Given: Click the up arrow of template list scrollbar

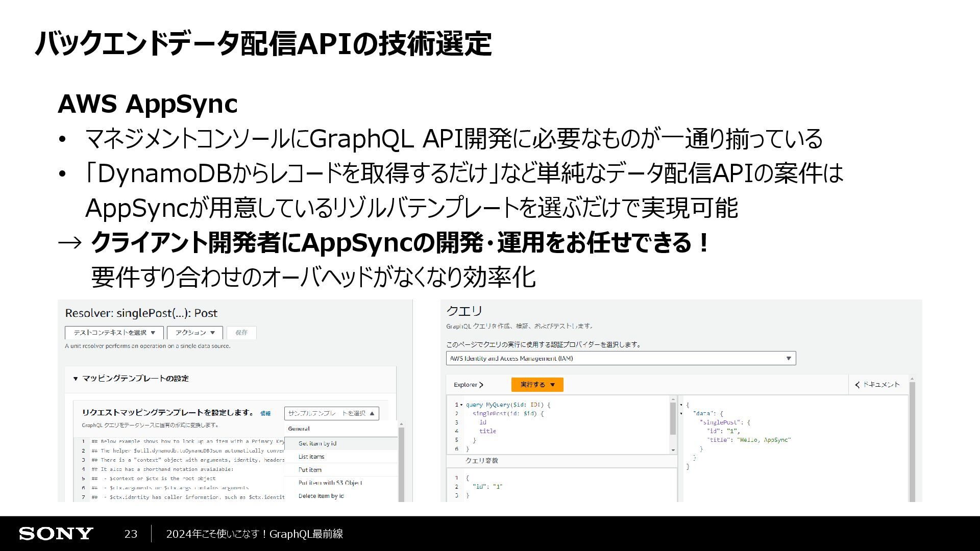Looking at the screenshot, I should click(x=401, y=424).
